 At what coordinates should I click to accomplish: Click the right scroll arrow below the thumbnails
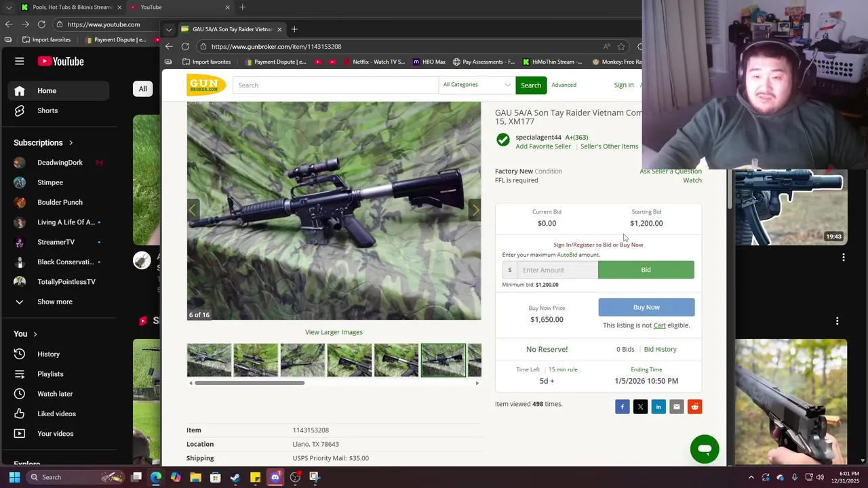pos(477,384)
